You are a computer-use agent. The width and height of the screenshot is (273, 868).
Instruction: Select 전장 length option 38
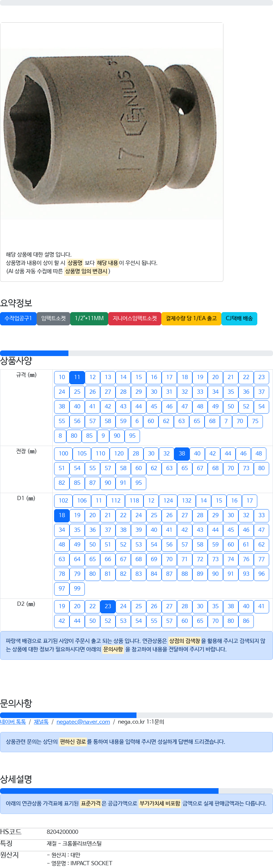pos(182,454)
